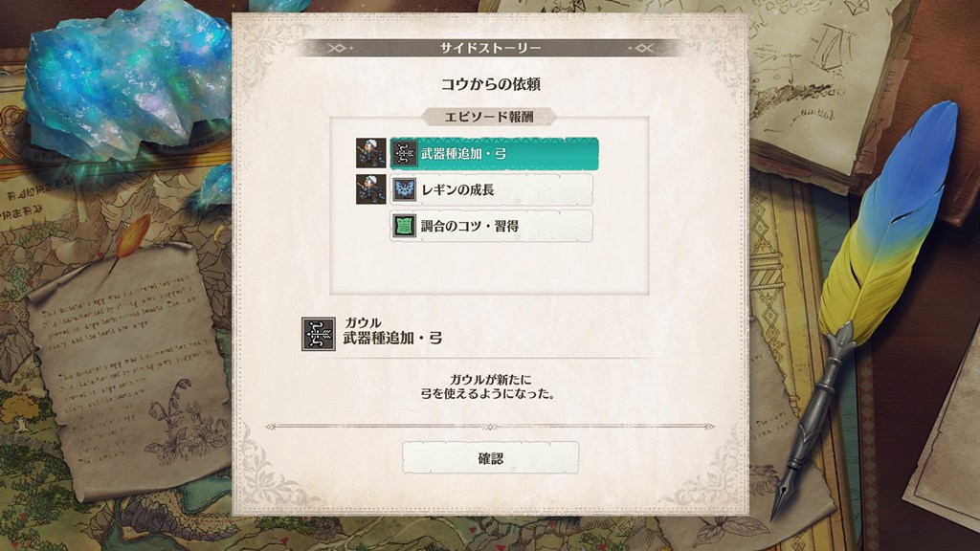Click the large bow icon beside ガウル
Screen dimensions: 980x551
(x=319, y=334)
